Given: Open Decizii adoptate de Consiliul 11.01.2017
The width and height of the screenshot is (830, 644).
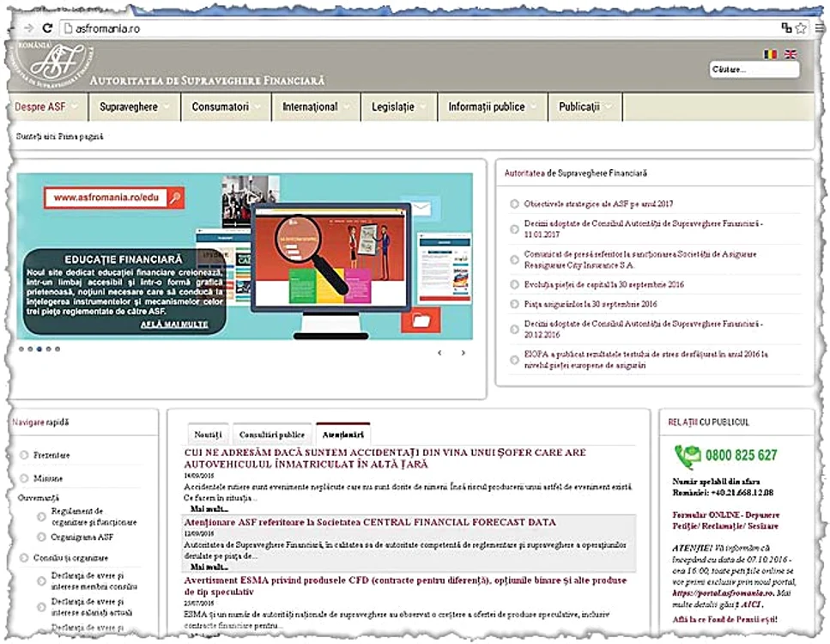Looking at the screenshot, I should 643,228.
